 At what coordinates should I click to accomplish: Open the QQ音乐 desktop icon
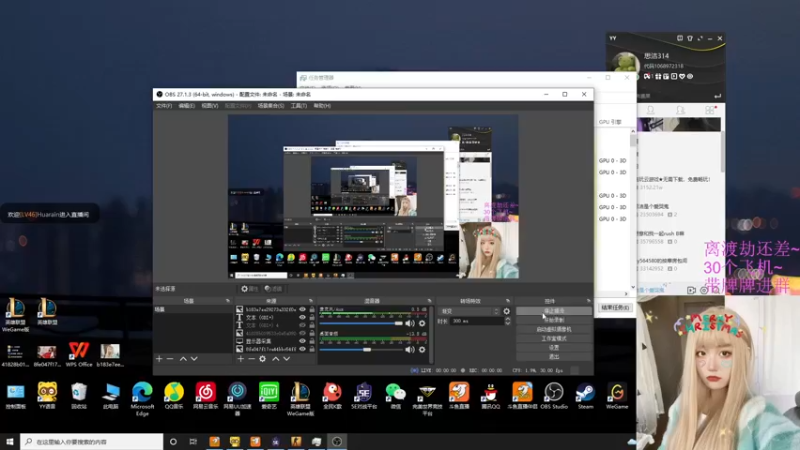pyautogui.click(x=174, y=396)
